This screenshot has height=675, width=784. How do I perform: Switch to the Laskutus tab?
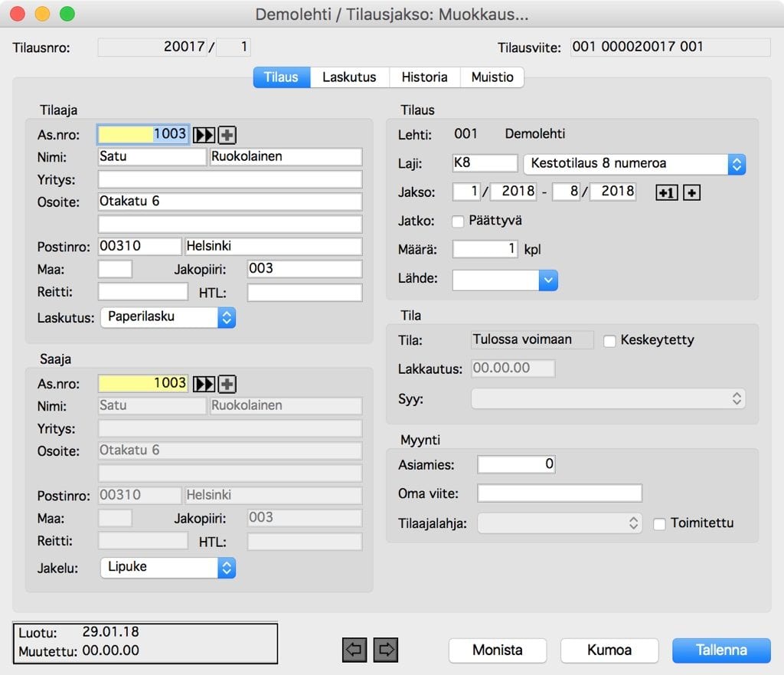[349, 77]
